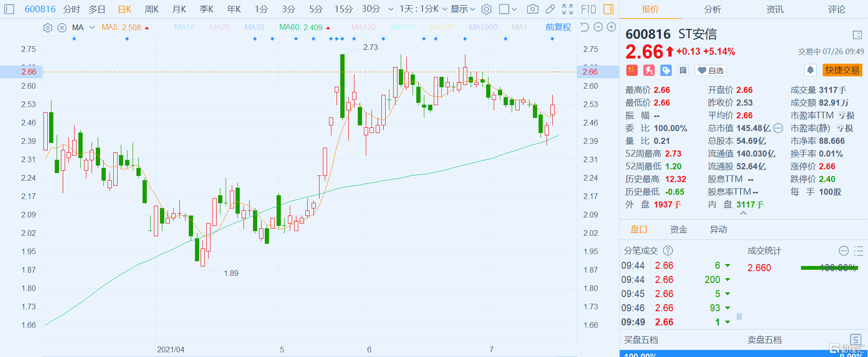The image size is (868, 357).
Task: Set a price alert with bell icon
Action: tap(810, 70)
